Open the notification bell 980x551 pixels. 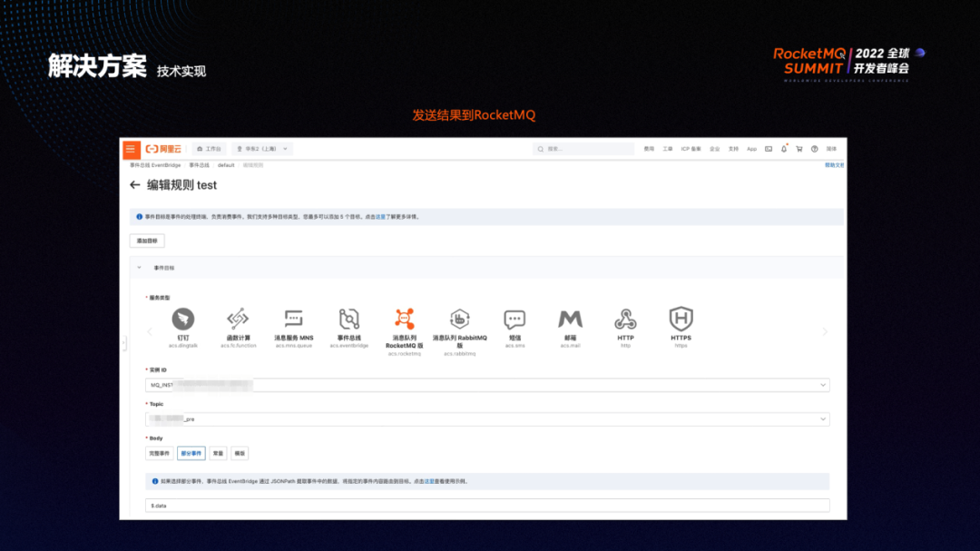click(784, 149)
